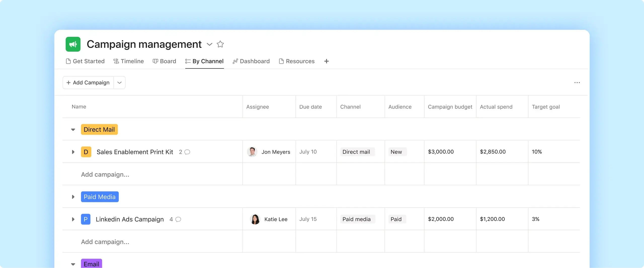Click Add campaign under Direct Mail
Viewport: 644px width, 268px height.
(x=105, y=175)
